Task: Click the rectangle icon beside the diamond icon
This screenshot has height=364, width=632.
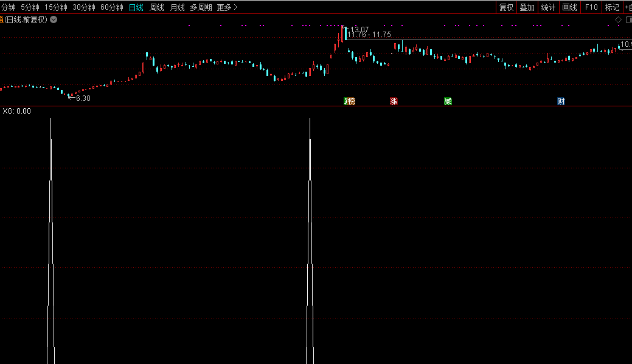Action: coord(628,19)
